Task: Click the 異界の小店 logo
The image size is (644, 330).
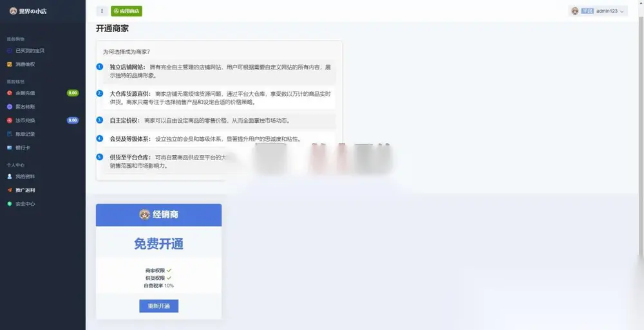Action: pos(28,11)
